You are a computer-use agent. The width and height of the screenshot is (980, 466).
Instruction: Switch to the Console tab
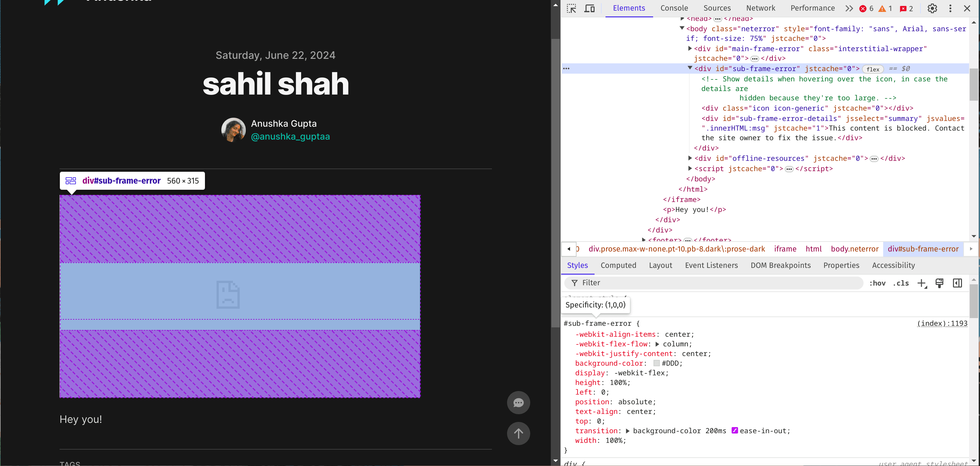pos(674,8)
